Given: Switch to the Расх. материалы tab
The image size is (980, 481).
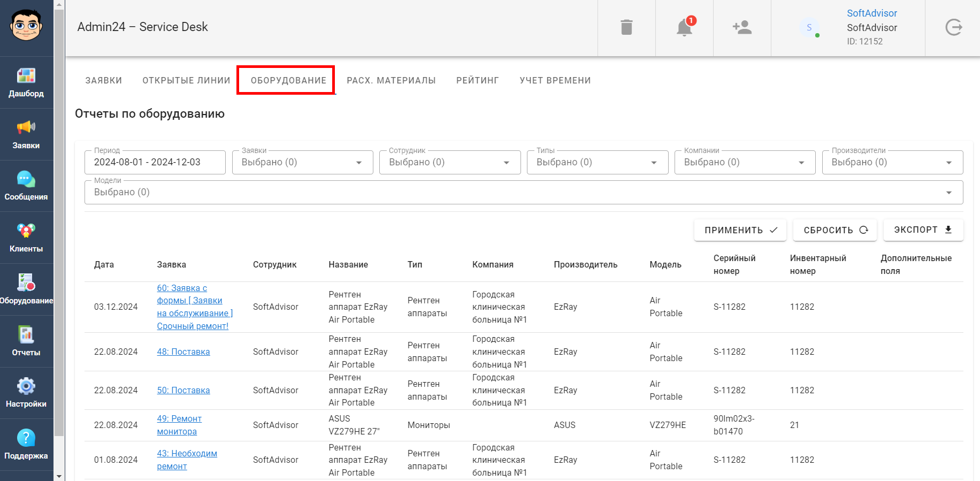Looking at the screenshot, I should (x=391, y=80).
